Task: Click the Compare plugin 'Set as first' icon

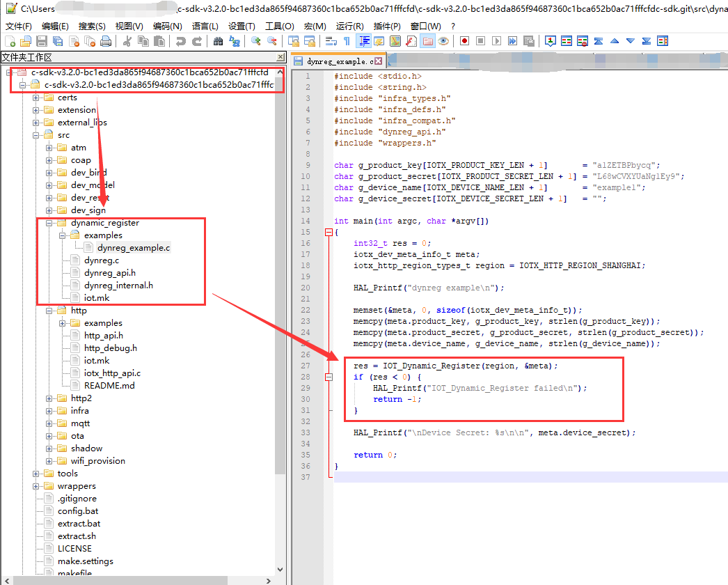Action: pyautogui.click(x=551, y=41)
